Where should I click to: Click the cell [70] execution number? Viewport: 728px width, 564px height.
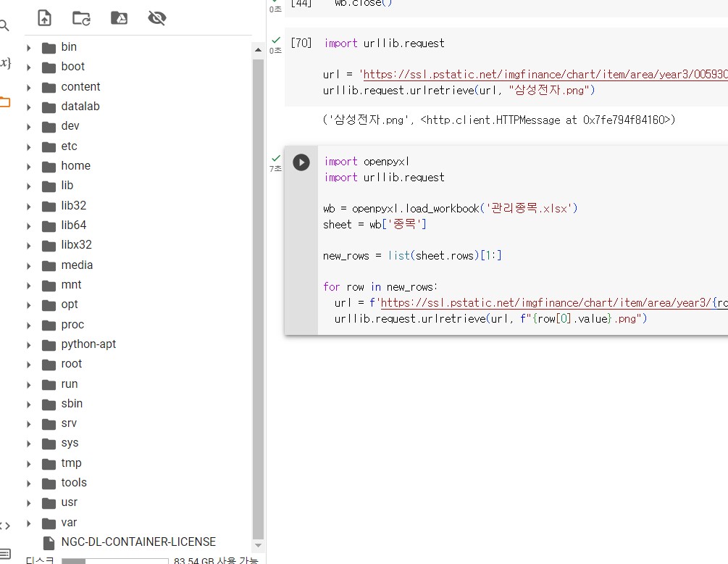[x=301, y=43]
